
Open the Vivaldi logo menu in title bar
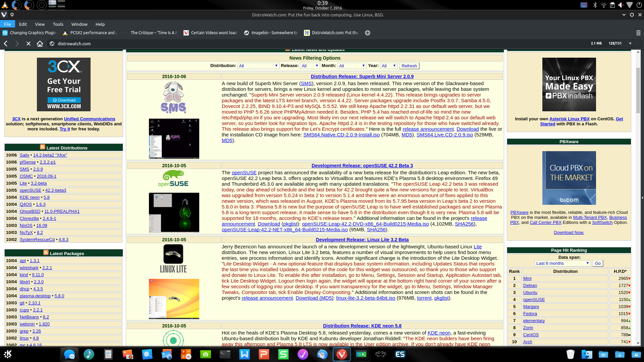pyautogui.click(x=4, y=15)
